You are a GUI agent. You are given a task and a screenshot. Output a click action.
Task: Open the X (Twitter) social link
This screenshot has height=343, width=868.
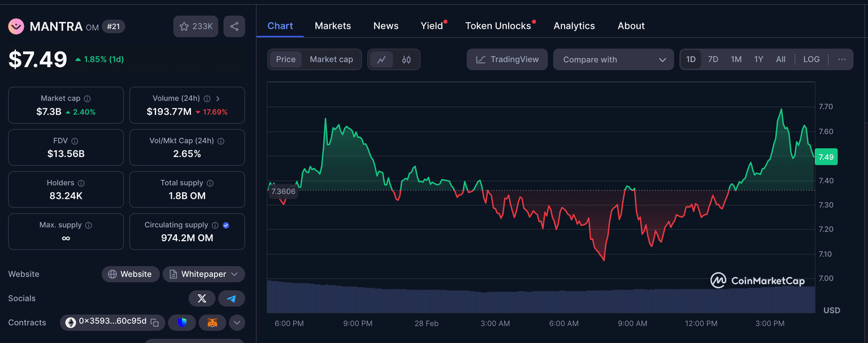click(202, 298)
